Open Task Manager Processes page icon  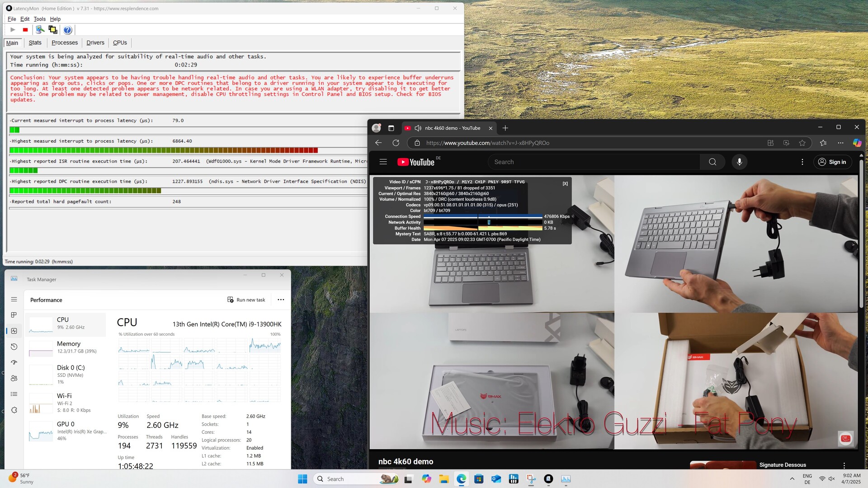pos(14,315)
